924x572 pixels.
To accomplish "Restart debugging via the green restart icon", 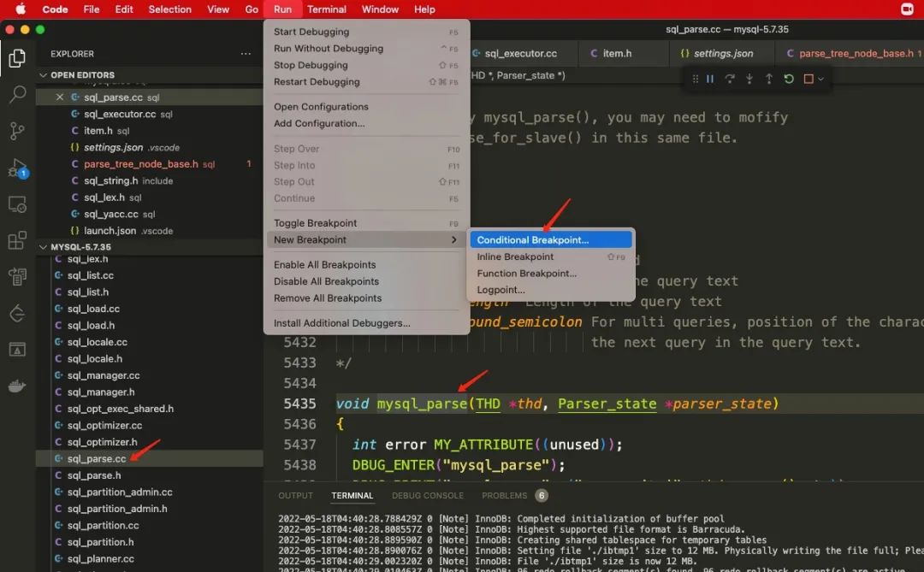I will click(x=789, y=79).
